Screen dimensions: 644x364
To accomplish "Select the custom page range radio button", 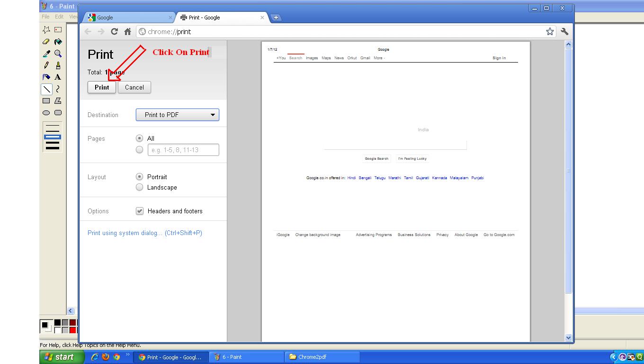I will pyautogui.click(x=139, y=150).
